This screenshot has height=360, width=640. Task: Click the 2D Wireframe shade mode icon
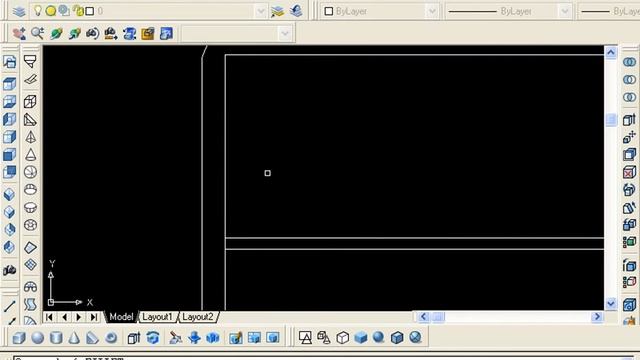(x=305, y=338)
